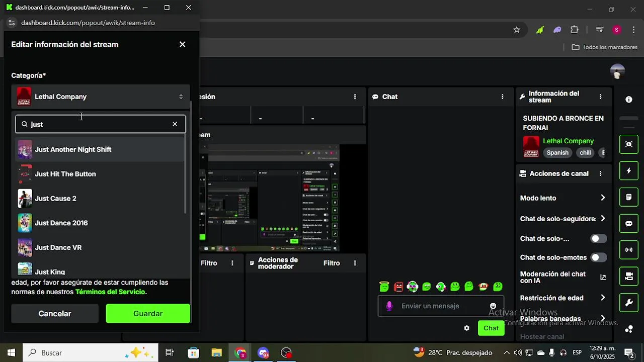
Task: Click sidebar wrench icon
Action: (629, 303)
